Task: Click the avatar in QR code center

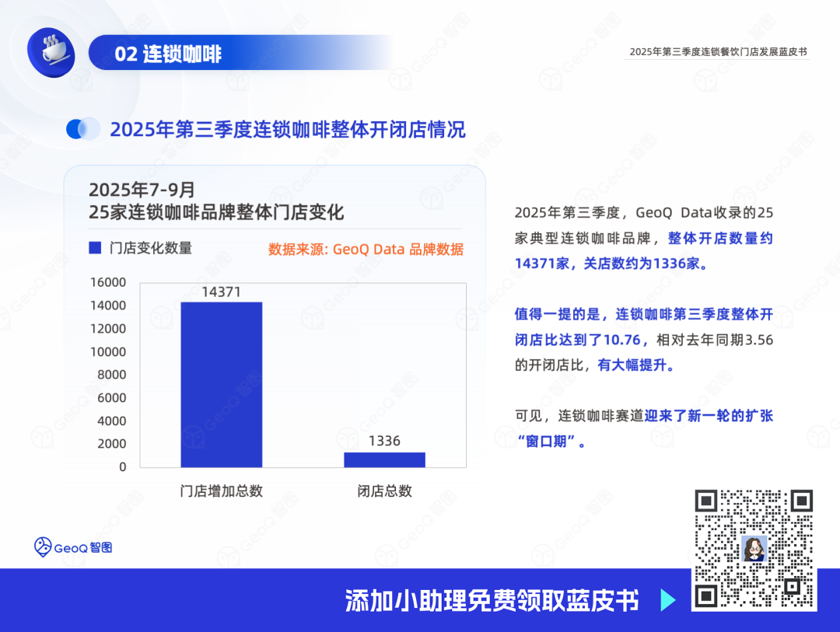Action: coord(754,548)
